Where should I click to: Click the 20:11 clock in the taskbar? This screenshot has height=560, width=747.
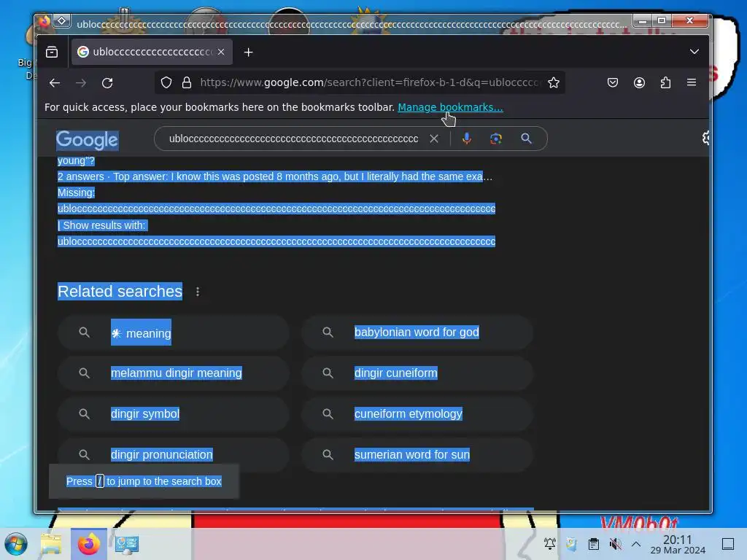[678, 544]
